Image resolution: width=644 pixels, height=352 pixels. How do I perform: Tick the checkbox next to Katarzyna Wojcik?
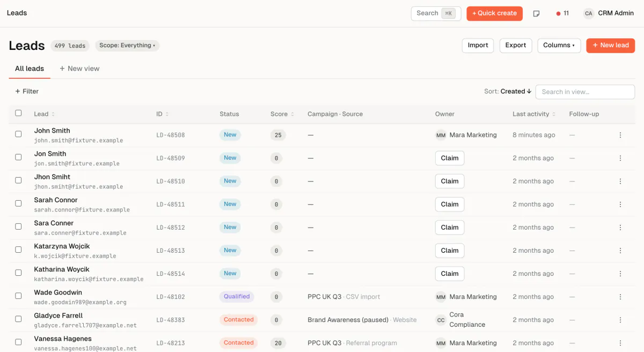pos(18,250)
